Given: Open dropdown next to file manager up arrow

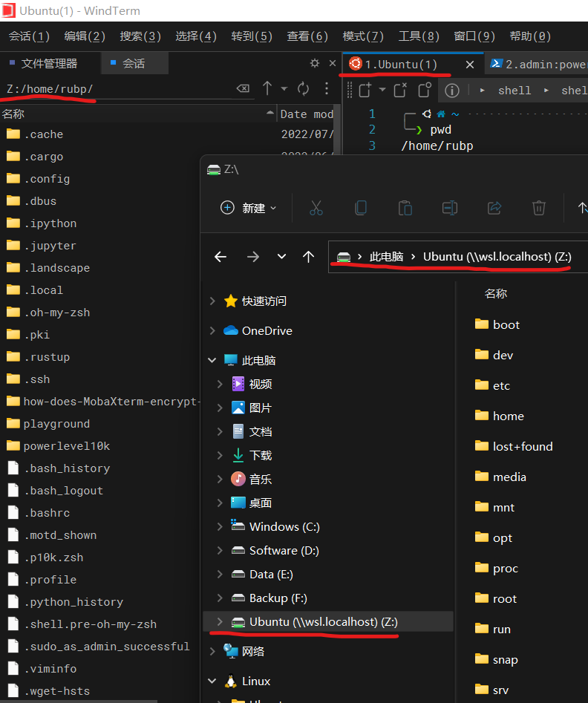Looking at the screenshot, I should pos(284,89).
